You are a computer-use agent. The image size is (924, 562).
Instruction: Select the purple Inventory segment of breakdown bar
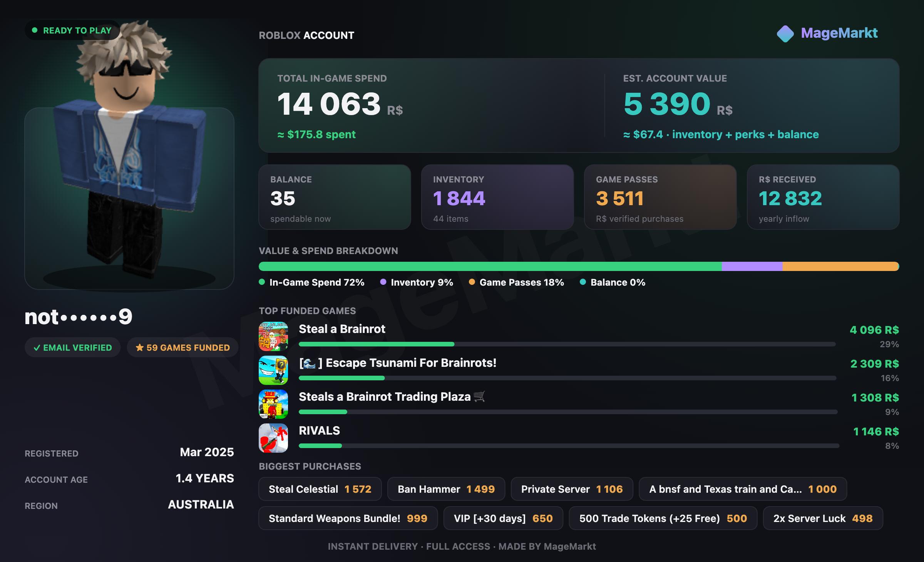(x=752, y=266)
